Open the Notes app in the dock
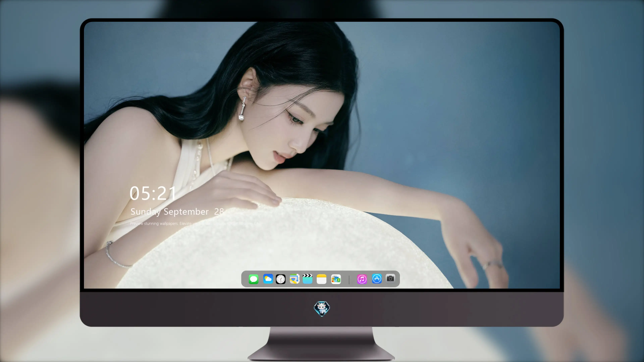Viewport: 644px width, 362px height. pyautogui.click(x=321, y=279)
